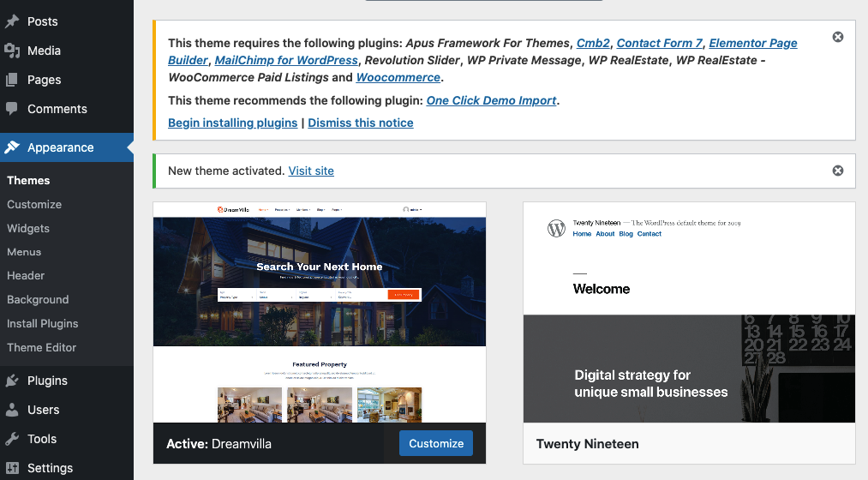Click Begin installing plugins link

coord(232,123)
